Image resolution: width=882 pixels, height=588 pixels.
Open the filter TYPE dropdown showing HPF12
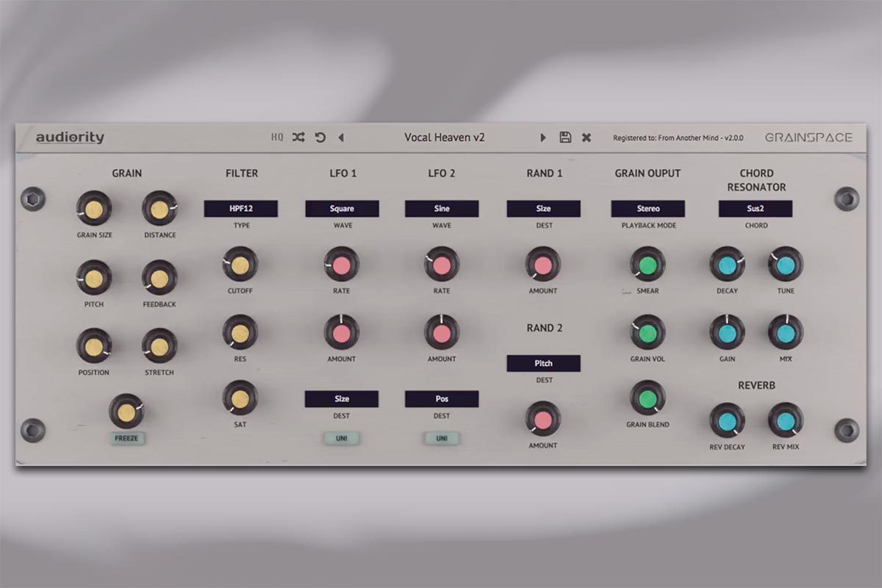tap(241, 209)
